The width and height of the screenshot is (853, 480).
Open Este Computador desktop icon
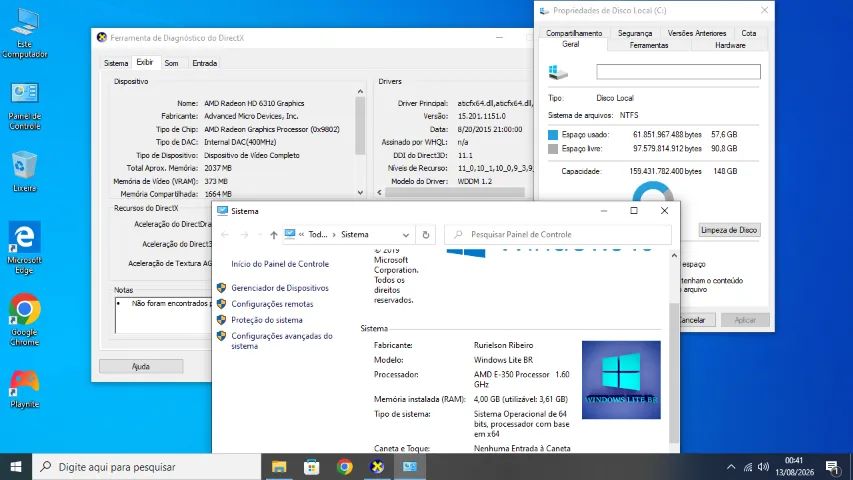[x=24, y=34]
